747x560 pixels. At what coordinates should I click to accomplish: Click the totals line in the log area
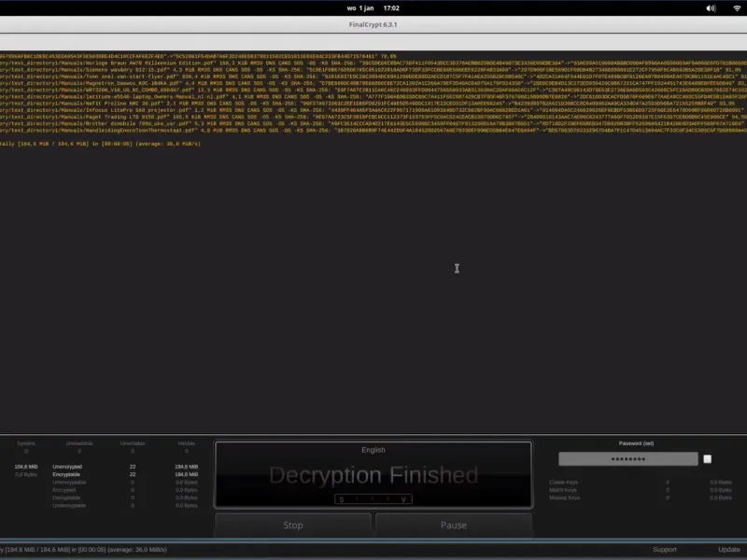pyautogui.click(x=100, y=144)
